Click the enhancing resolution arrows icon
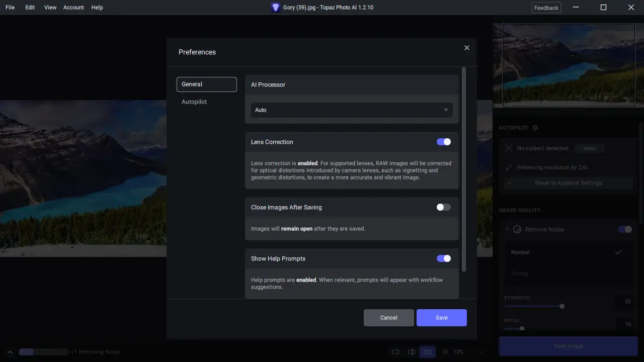Viewport: 644px width, 362px height. point(509,167)
